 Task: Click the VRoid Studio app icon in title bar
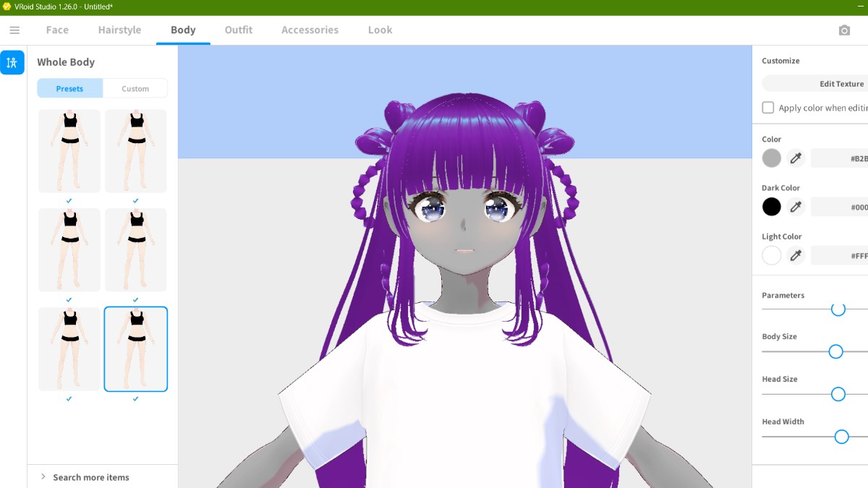point(7,7)
